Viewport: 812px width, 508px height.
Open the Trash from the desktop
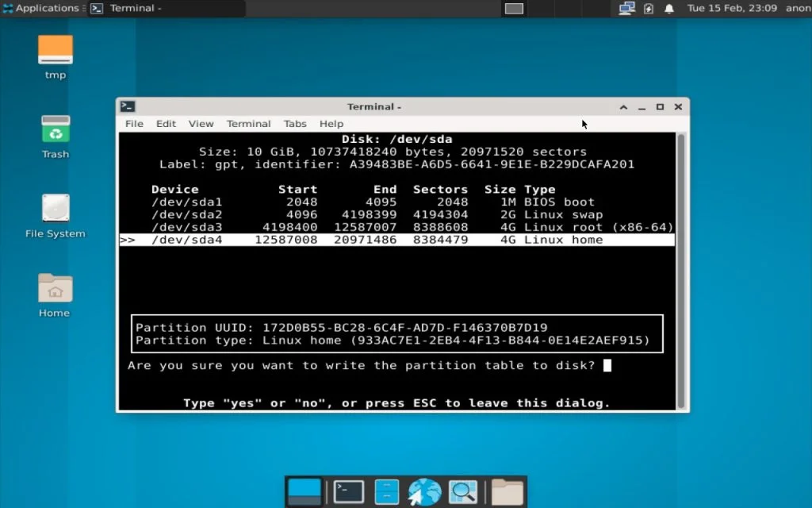tap(55, 135)
